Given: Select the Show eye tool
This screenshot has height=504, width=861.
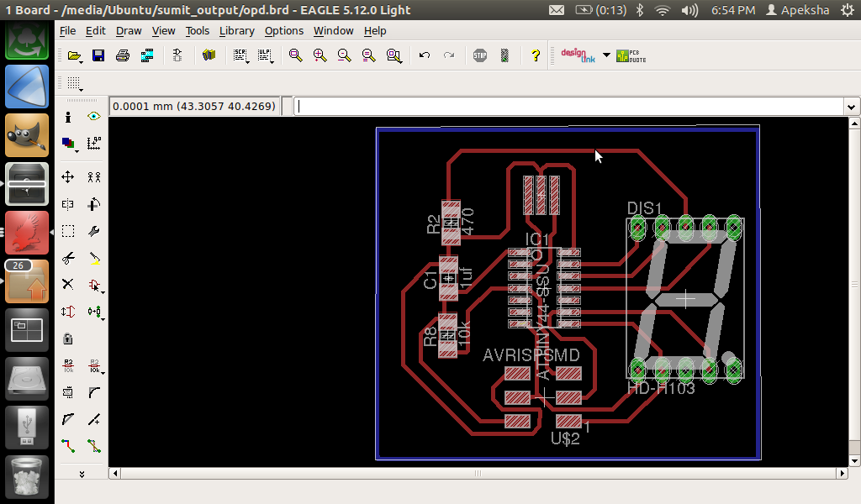Looking at the screenshot, I should (94, 116).
